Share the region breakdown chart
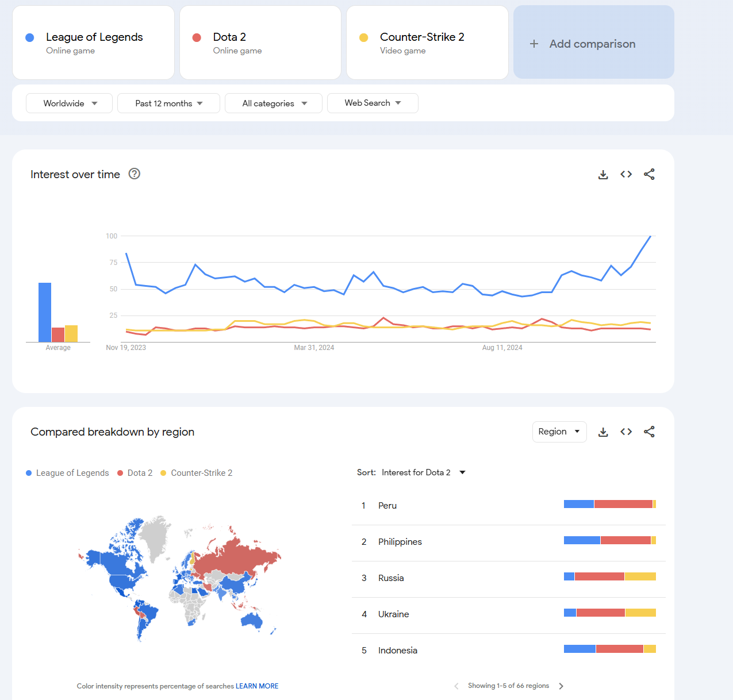The width and height of the screenshot is (733, 700). [649, 432]
